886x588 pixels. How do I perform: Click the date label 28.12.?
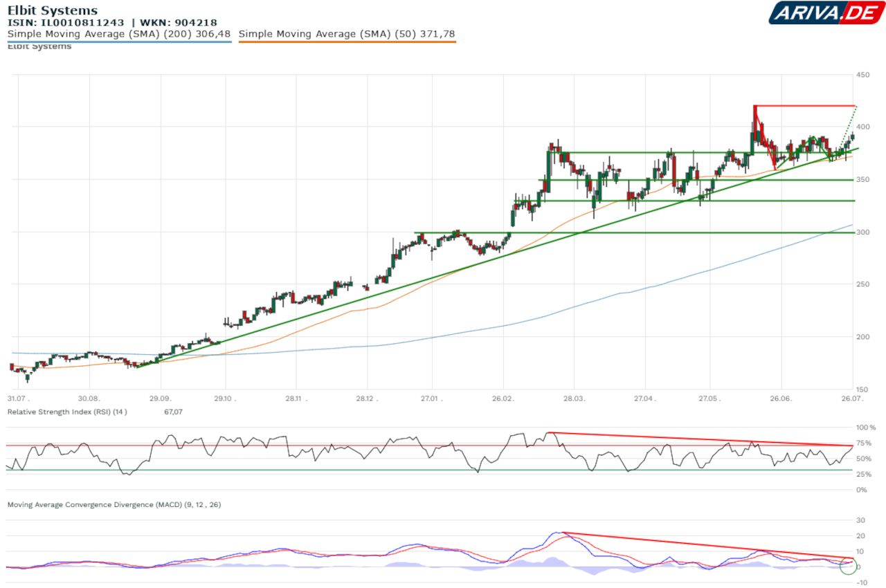pyautogui.click(x=368, y=399)
